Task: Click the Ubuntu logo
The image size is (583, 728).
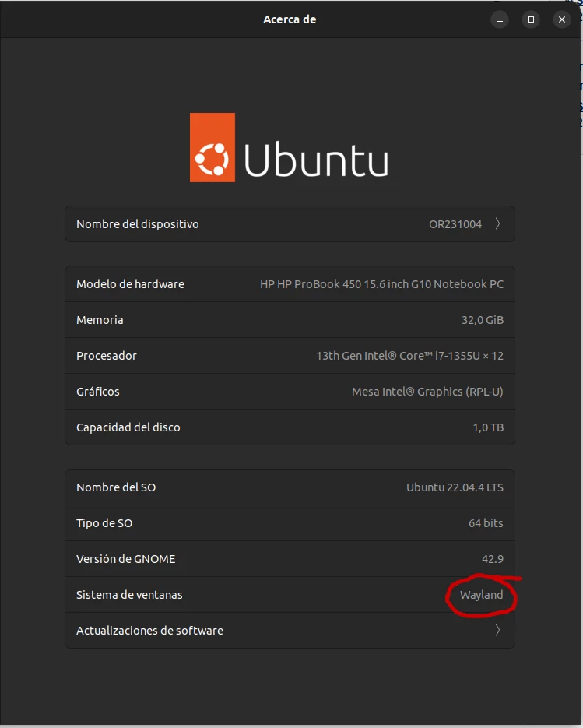Action: pos(289,147)
